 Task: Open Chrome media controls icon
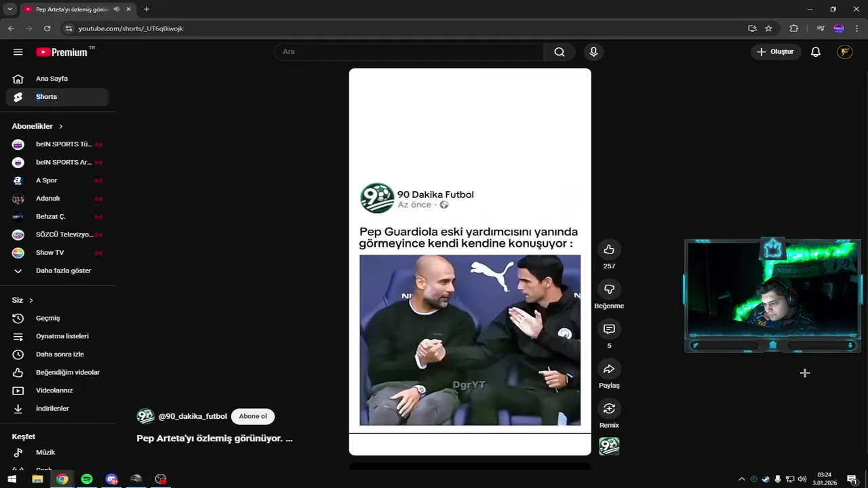(x=821, y=28)
